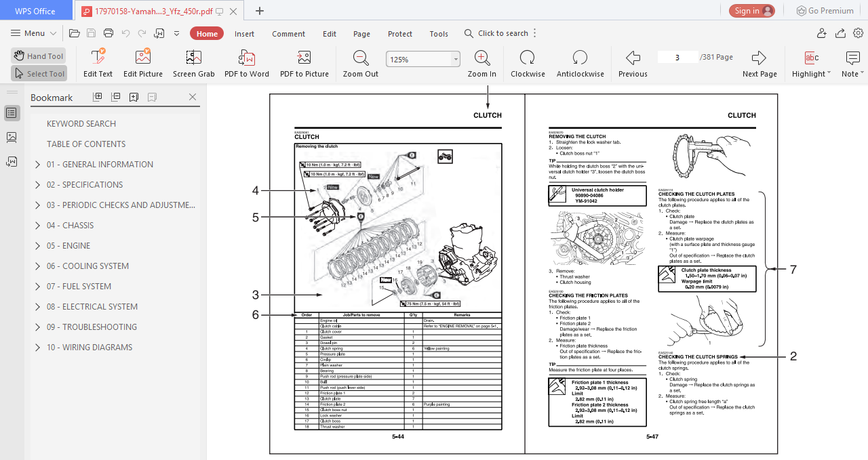Open the Menu dropdown
Screen dimensions: 868x460
coord(34,33)
